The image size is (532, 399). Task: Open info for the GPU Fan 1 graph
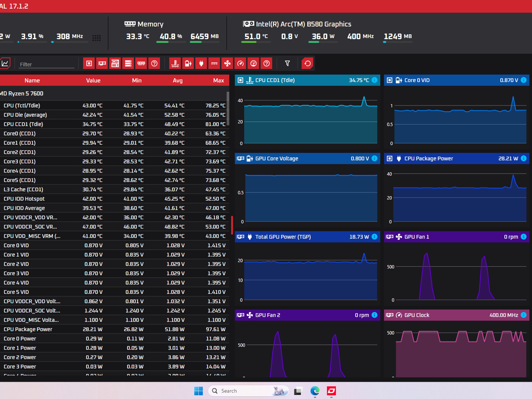point(524,236)
